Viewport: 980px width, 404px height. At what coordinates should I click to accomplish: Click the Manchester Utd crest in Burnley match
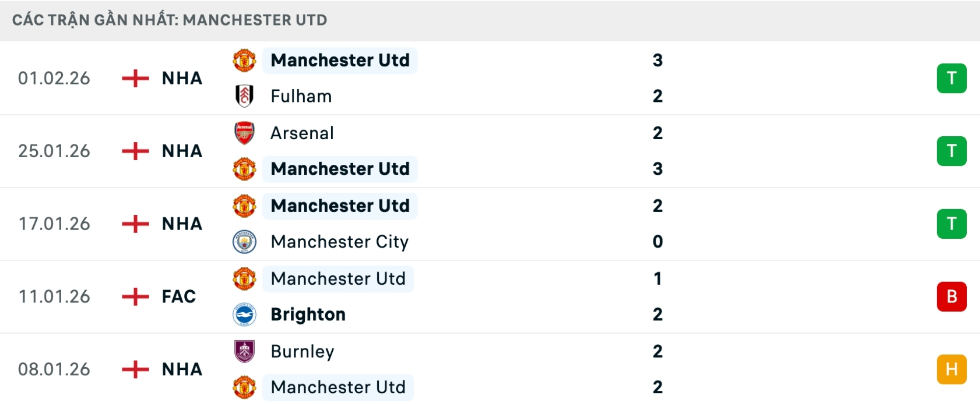coord(244,387)
